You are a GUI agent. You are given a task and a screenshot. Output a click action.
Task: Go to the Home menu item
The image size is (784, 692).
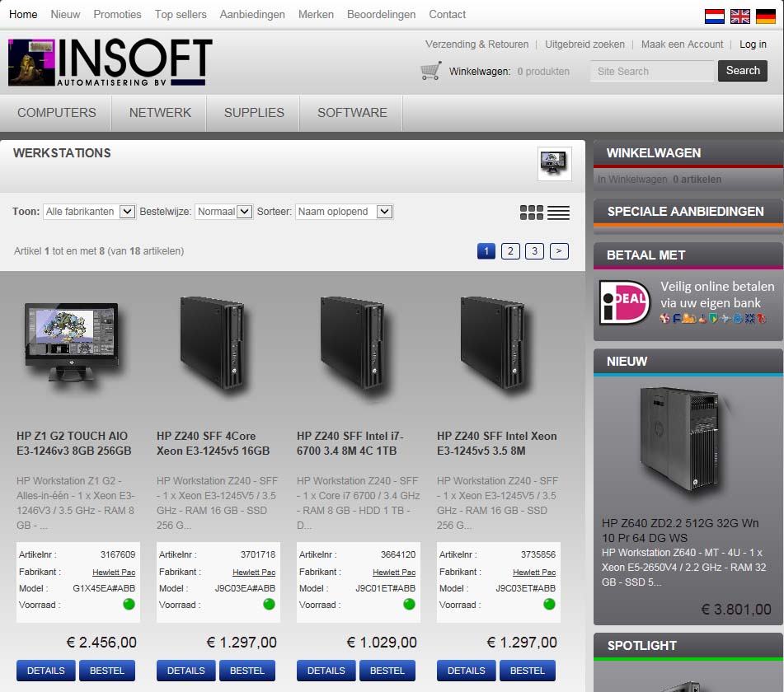[23, 15]
